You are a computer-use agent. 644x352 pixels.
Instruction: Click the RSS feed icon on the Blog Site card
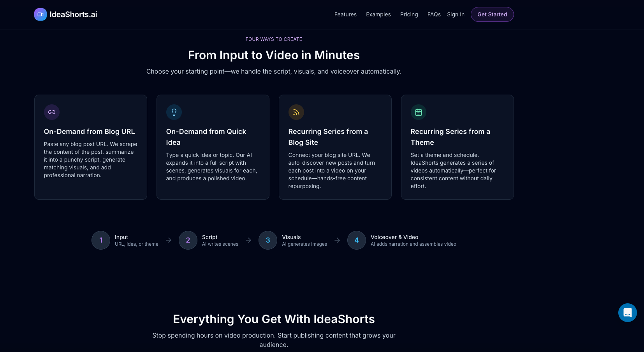pyautogui.click(x=296, y=112)
